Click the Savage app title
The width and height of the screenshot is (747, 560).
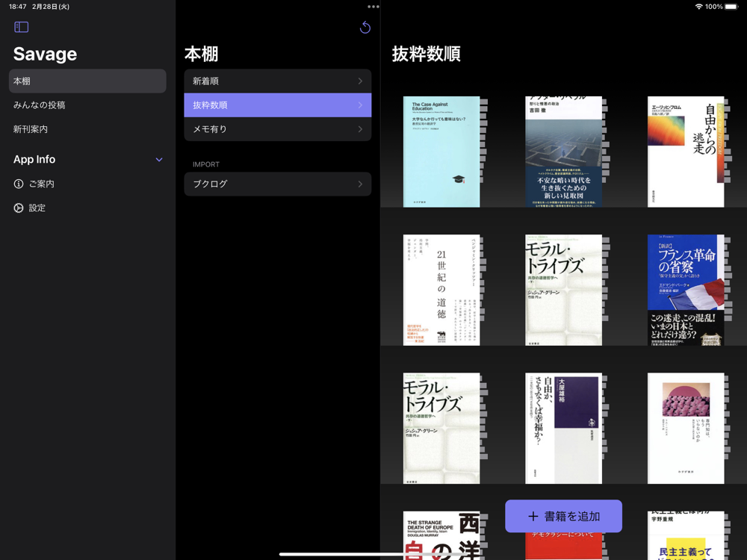click(46, 54)
